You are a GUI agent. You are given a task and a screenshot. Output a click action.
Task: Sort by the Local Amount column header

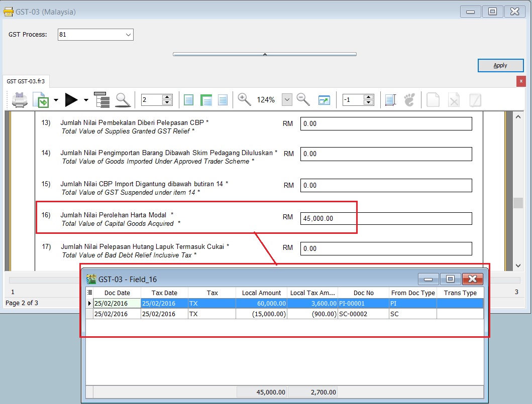pyautogui.click(x=261, y=293)
